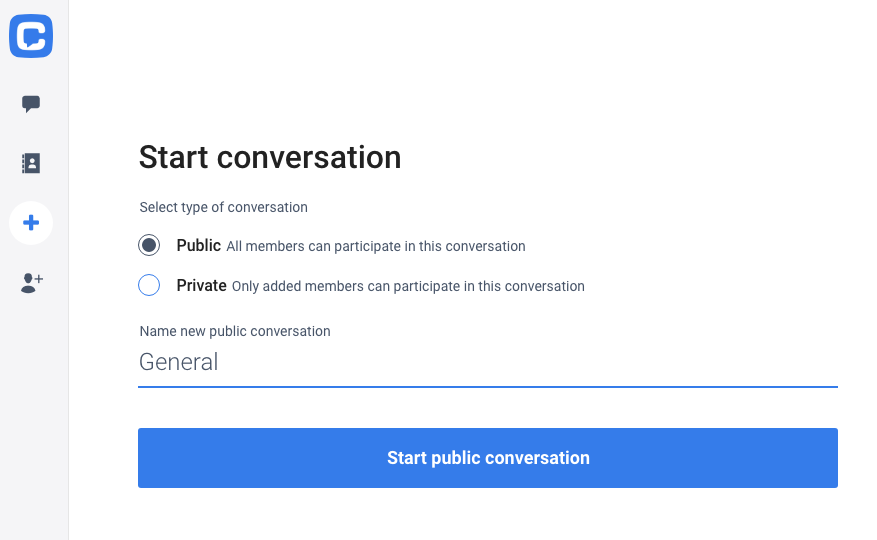Open the add member person-plus icon
This screenshot has width=877, height=540.
pos(32,283)
